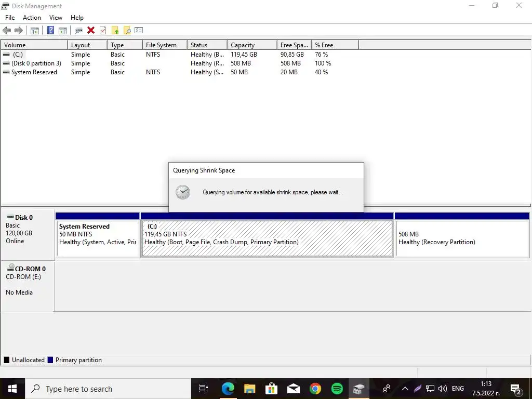Open the Mail app from taskbar

pyautogui.click(x=293, y=389)
